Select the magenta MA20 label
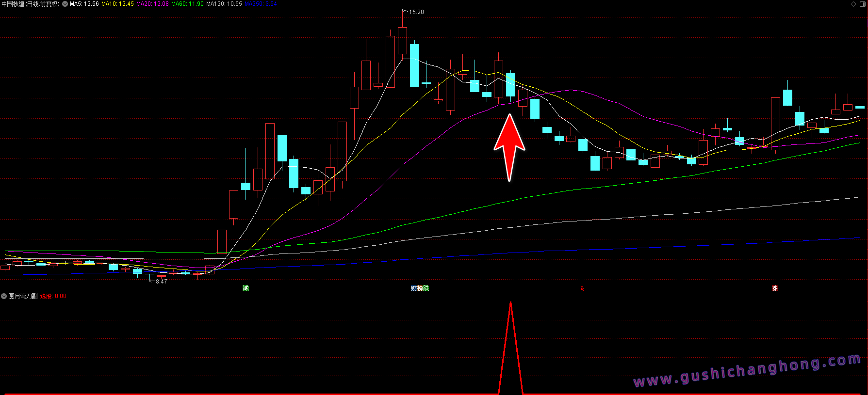 click(152, 4)
